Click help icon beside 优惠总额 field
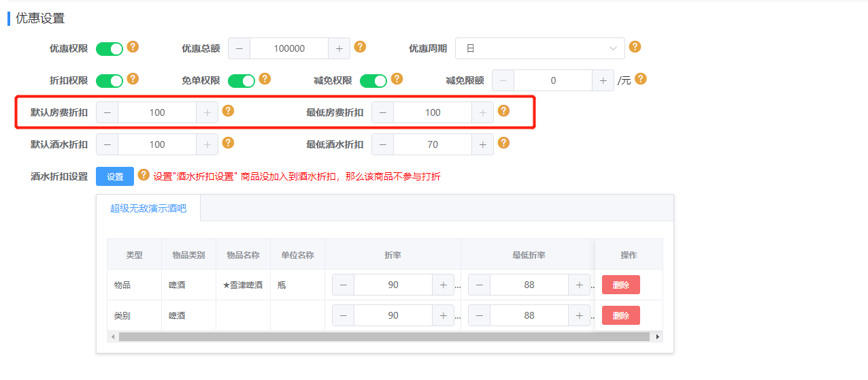This screenshot has height=380, width=868. (x=361, y=47)
